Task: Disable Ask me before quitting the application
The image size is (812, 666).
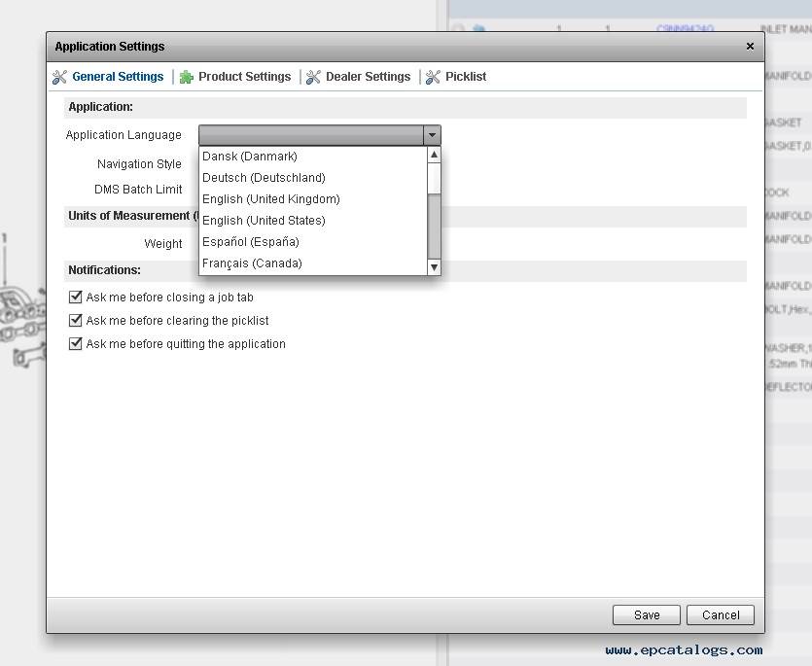Action: [76, 344]
